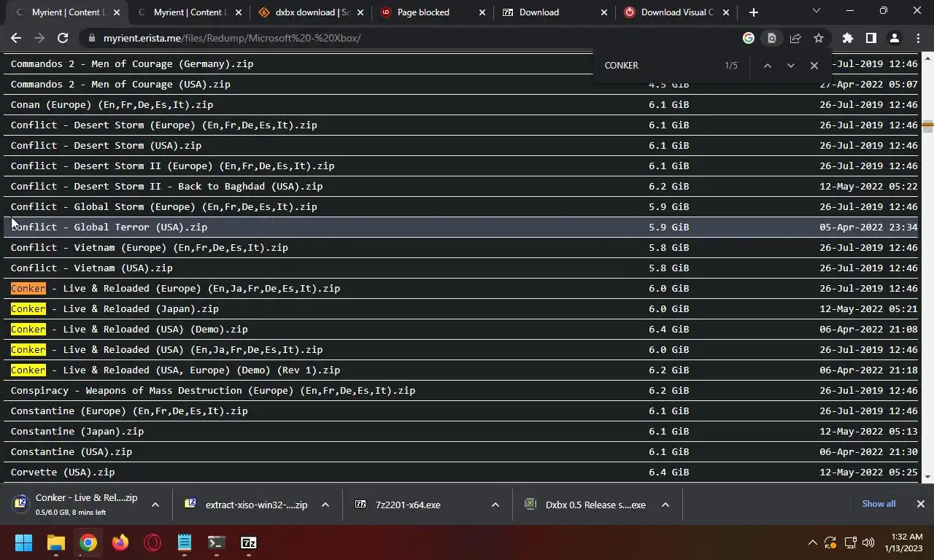The image size is (934, 560).
Task: Open Conflict - Global Terror (USA).zip link
Action: tap(109, 227)
